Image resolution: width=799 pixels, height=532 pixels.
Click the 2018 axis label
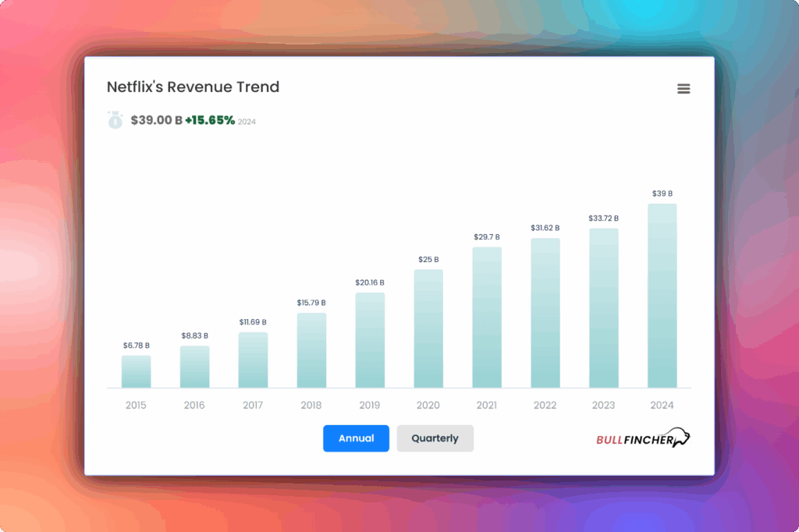[311, 405]
